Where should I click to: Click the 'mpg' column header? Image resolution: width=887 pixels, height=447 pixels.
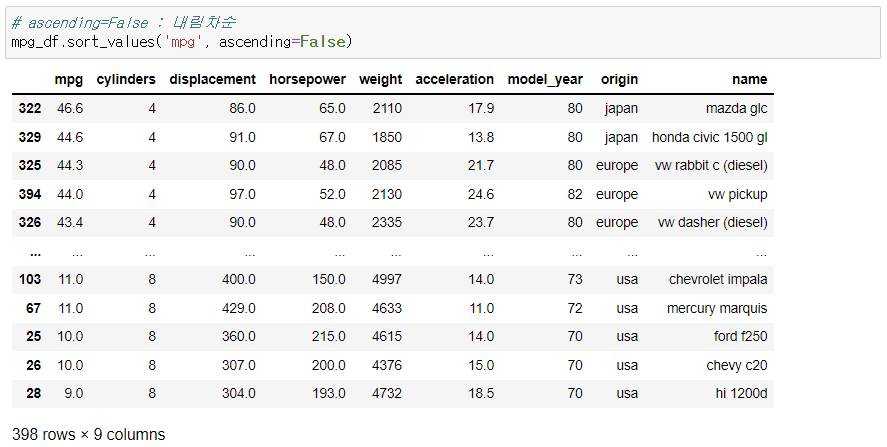tap(68, 80)
